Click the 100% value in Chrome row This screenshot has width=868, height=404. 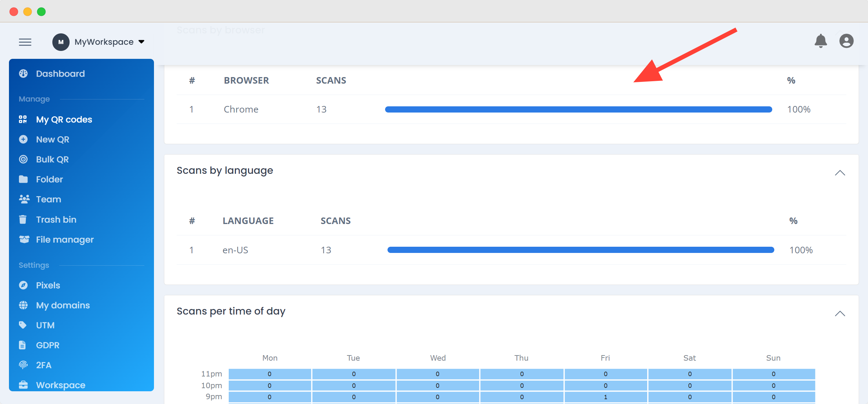pyautogui.click(x=799, y=109)
